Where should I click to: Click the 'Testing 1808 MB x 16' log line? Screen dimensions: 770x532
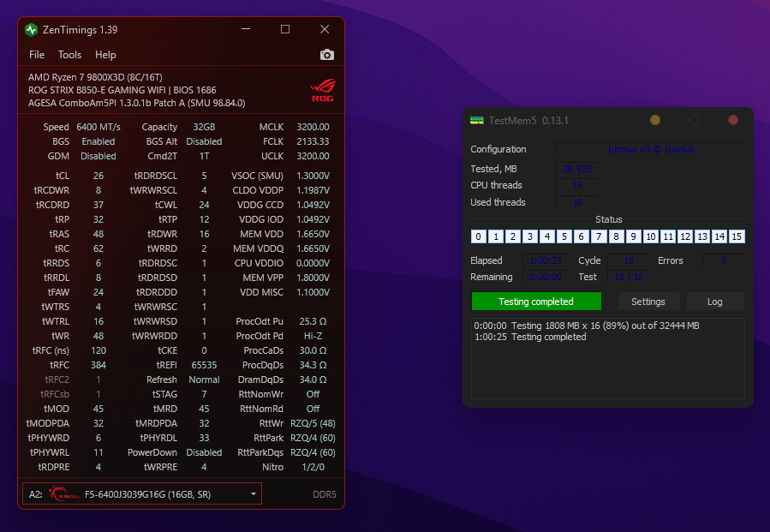[587, 326]
